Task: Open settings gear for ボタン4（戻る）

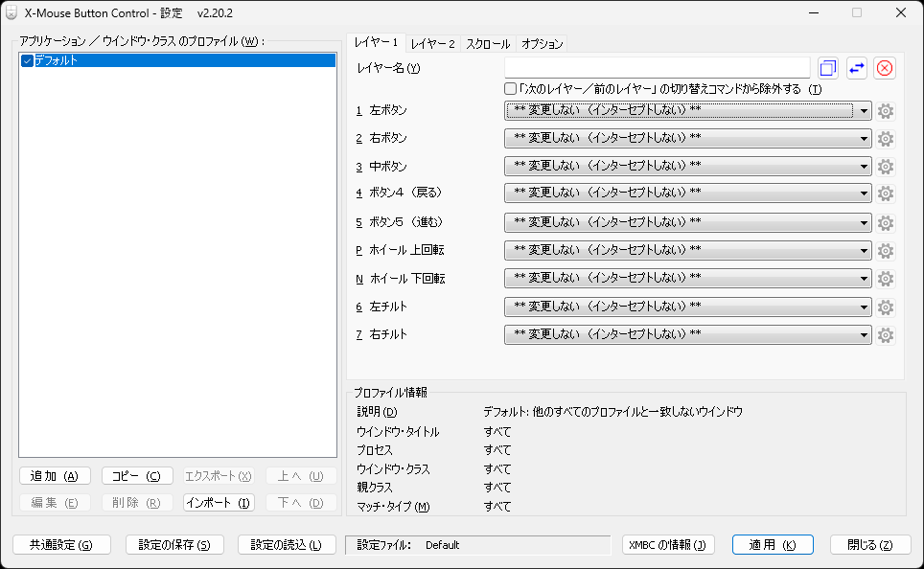Action: [x=885, y=193]
